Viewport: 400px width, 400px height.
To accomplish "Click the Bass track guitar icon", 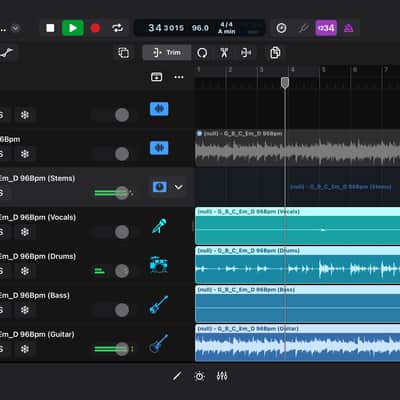I will [159, 304].
